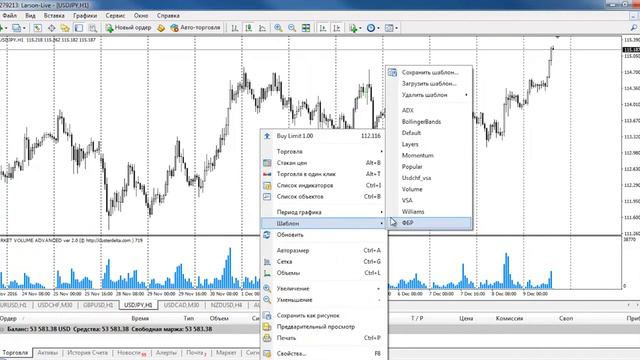Toggle chart auto scroll icon

(323, 28)
